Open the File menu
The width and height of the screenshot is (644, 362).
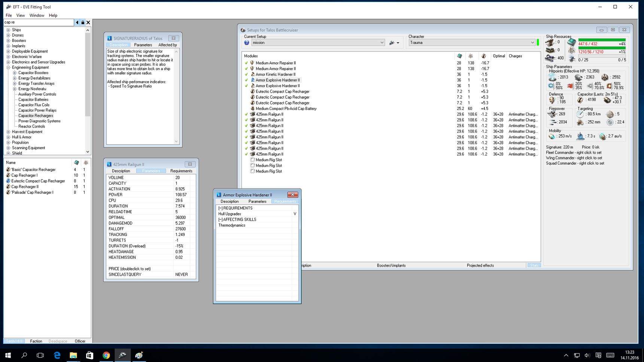tap(9, 15)
